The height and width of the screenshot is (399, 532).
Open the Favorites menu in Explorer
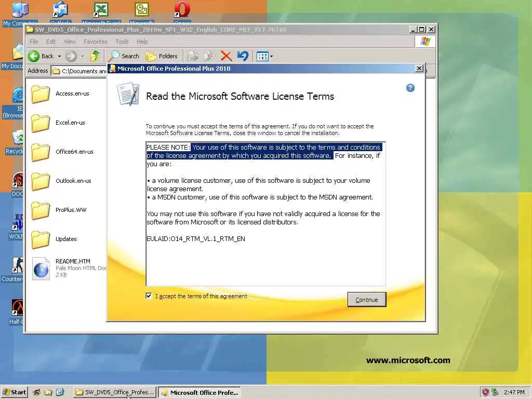click(96, 42)
